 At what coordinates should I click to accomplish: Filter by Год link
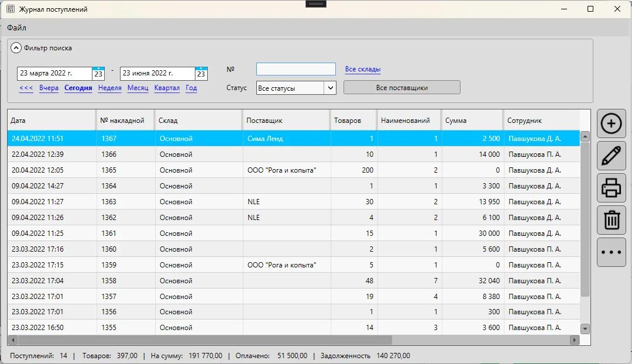click(x=191, y=88)
